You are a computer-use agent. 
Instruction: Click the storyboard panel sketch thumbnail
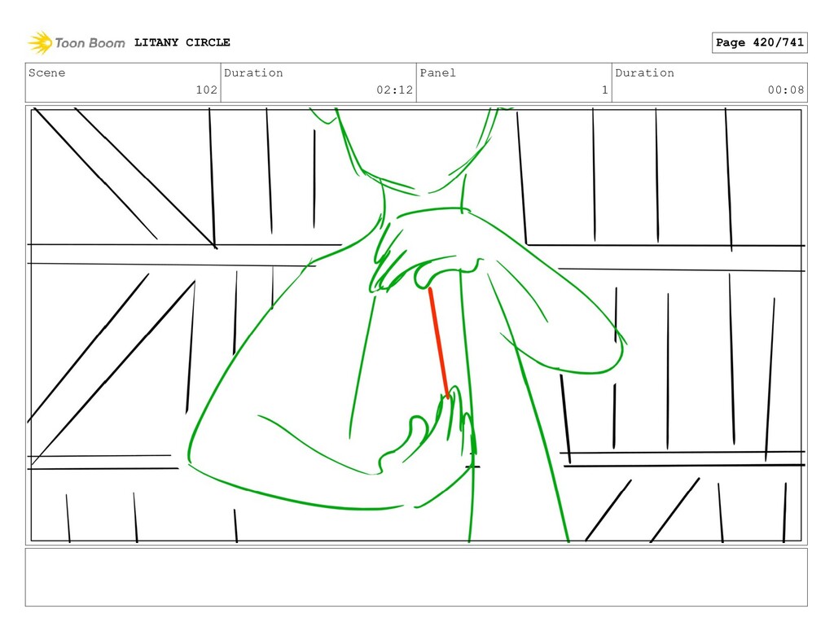pos(416,326)
